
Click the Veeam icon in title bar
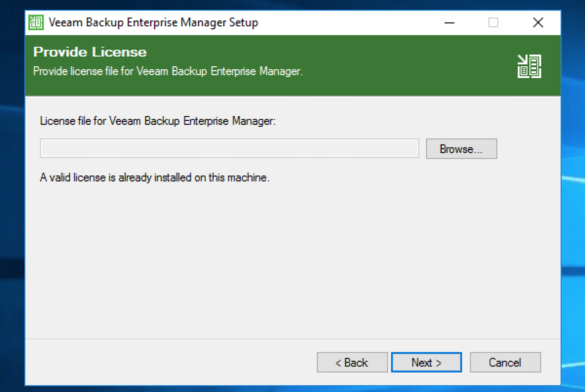36,22
